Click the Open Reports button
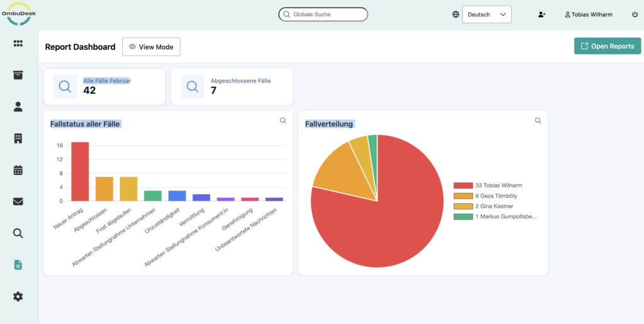Screen dimensions: 644x324 click(607, 46)
